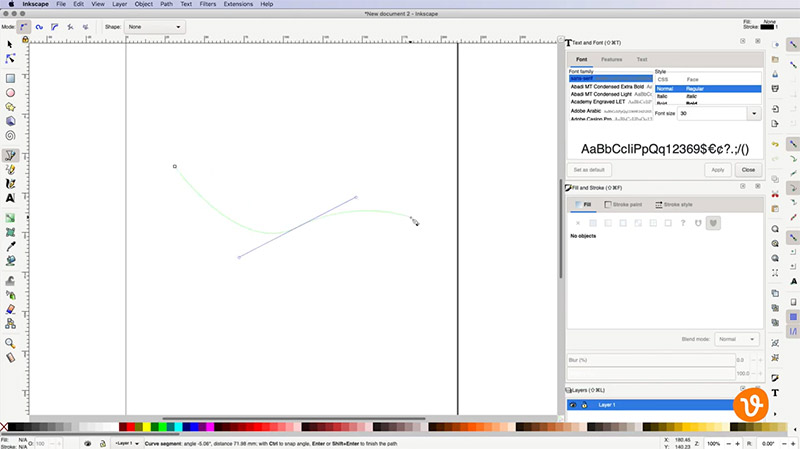Select the Spiral tool
The image size is (800, 449).
pyautogui.click(x=10, y=136)
